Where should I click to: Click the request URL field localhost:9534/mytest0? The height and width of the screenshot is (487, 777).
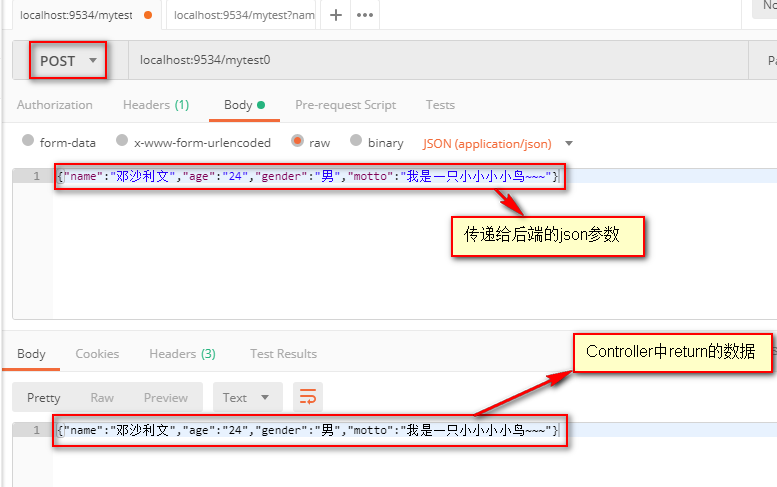(x=438, y=60)
